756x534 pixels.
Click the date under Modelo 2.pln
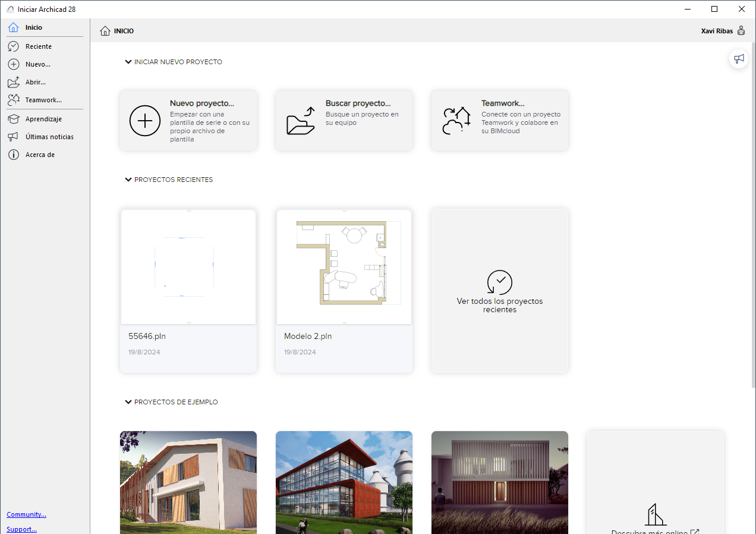click(x=300, y=352)
